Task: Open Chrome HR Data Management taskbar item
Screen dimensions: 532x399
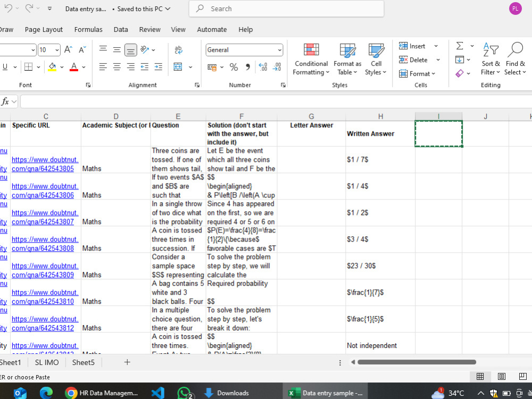Action: point(101,393)
